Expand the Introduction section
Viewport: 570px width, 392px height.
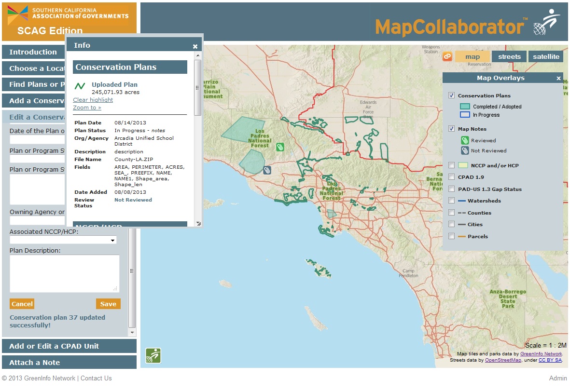[33, 52]
